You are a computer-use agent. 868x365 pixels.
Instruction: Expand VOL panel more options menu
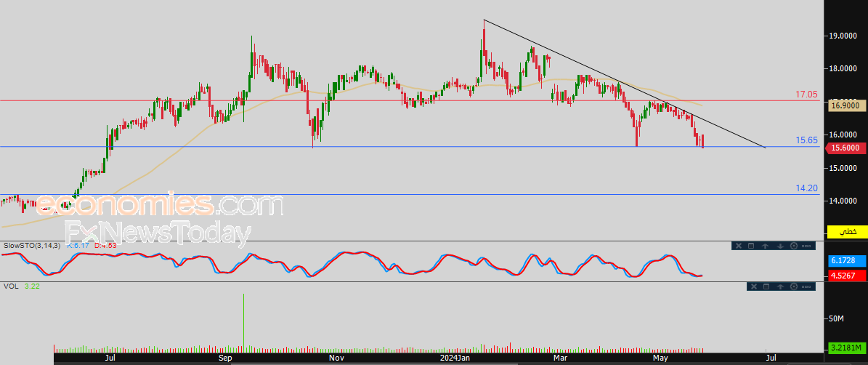click(x=806, y=287)
